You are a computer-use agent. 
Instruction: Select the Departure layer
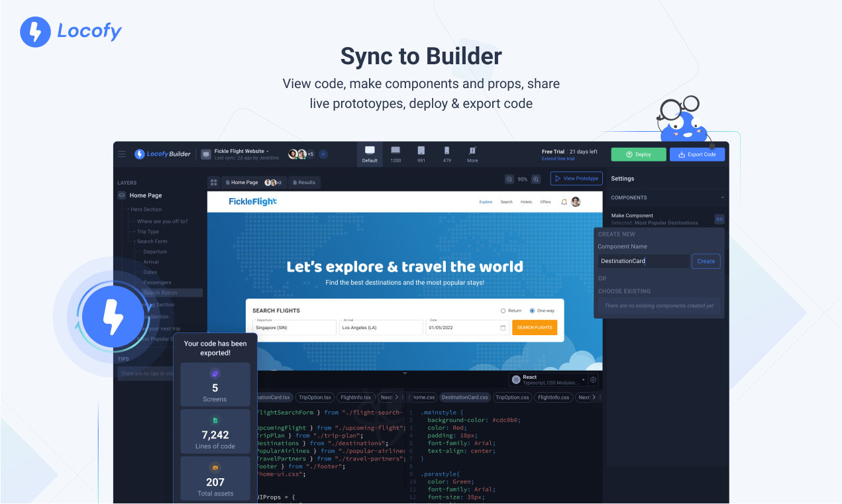click(155, 252)
